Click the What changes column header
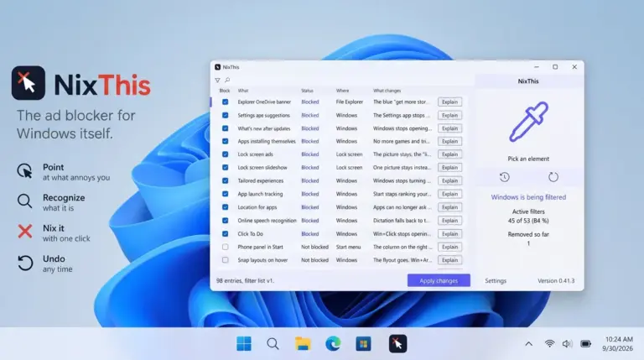This screenshot has width=644, height=360. pyautogui.click(x=387, y=91)
